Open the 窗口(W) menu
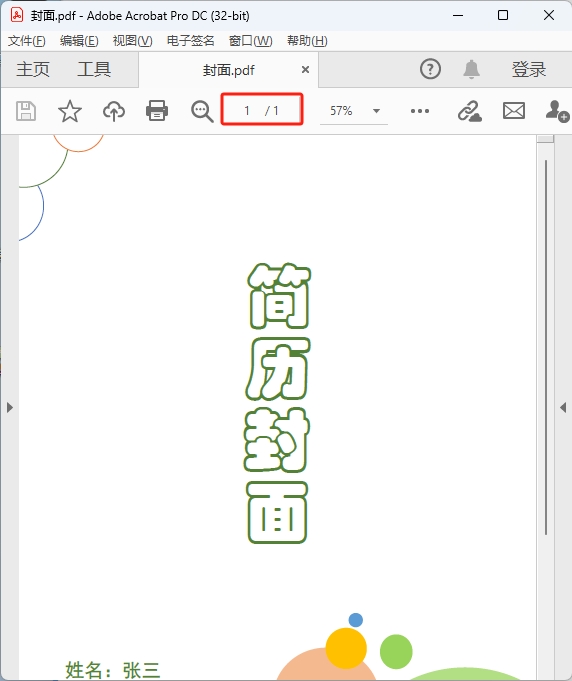This screenshot has height=681, width=572. point(251,41)
